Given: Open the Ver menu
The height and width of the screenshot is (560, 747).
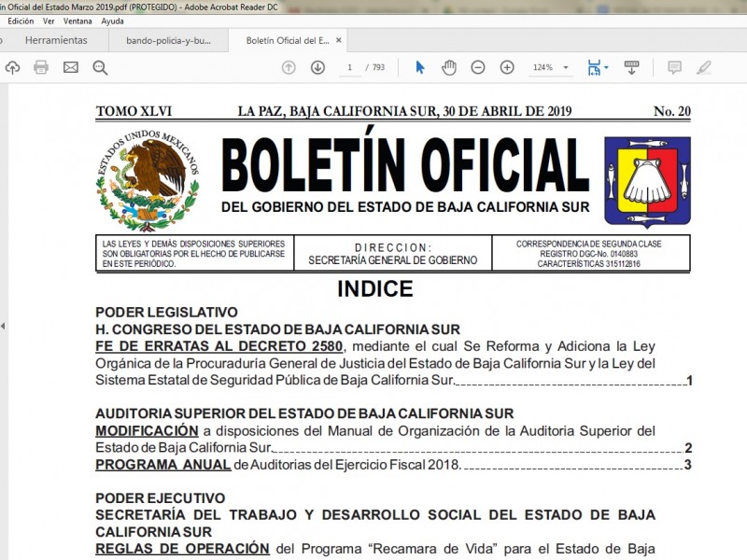Looking at the screenshot, I should (49, 21).
